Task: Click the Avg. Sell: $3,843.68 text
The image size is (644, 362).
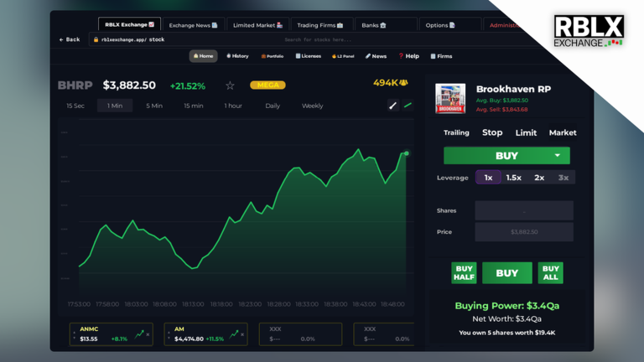Action: pyautogui.click(x=502, y=109)
